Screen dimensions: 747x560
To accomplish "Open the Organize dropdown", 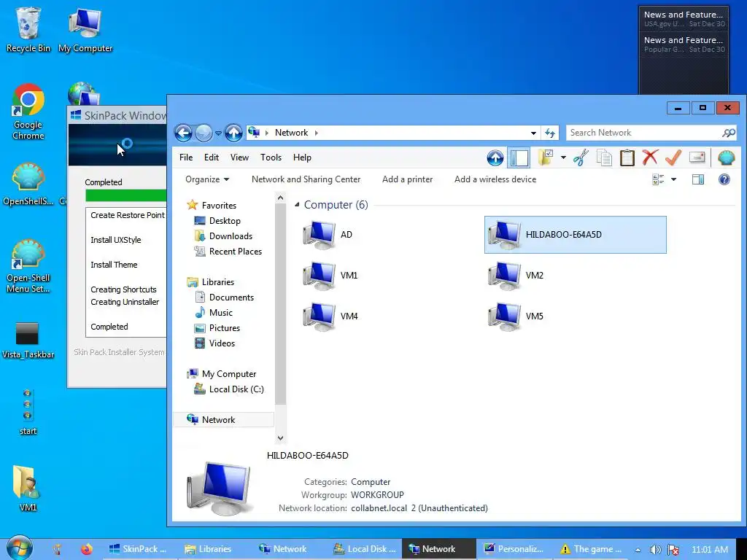I will tap(207, 179).
